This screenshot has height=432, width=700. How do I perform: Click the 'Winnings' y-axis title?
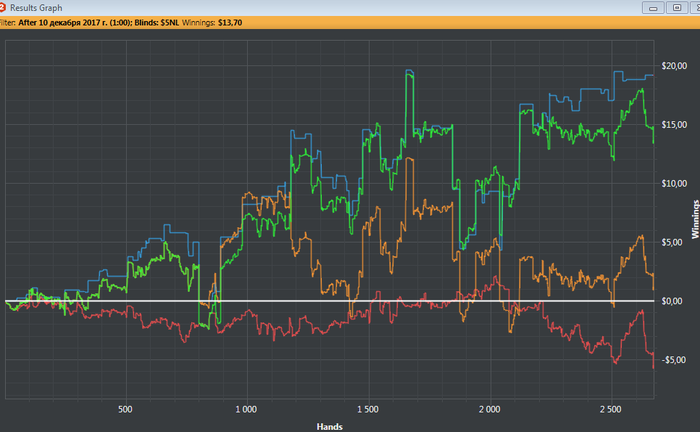coord(695,219)
